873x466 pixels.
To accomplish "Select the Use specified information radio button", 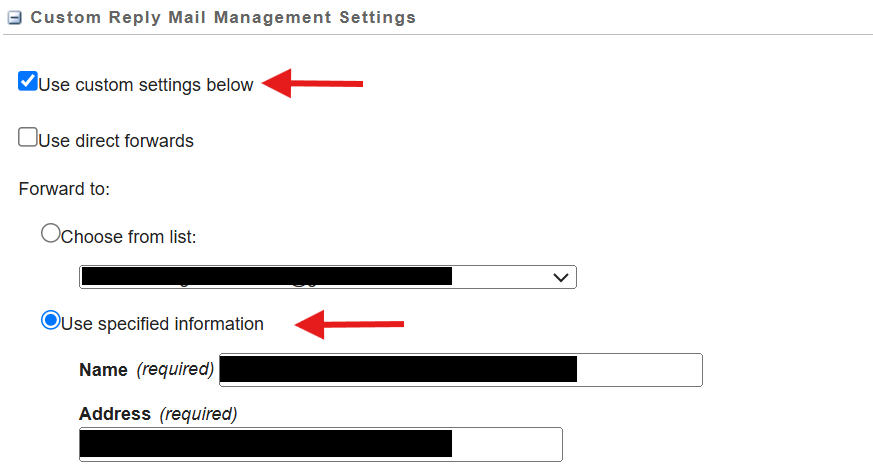I will pos(51,320).
